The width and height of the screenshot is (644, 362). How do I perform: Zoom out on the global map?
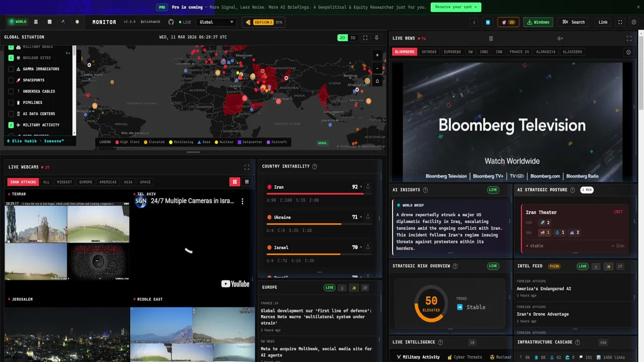click(377, 68)
